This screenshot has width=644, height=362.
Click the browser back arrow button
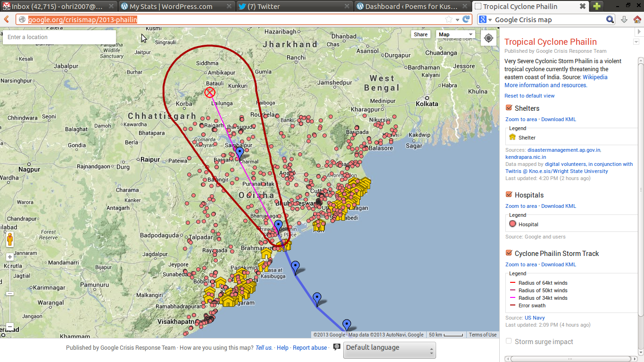7,19
